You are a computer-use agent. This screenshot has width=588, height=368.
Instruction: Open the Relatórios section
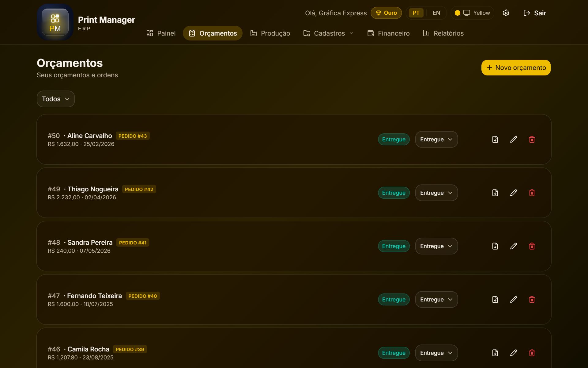443,33
